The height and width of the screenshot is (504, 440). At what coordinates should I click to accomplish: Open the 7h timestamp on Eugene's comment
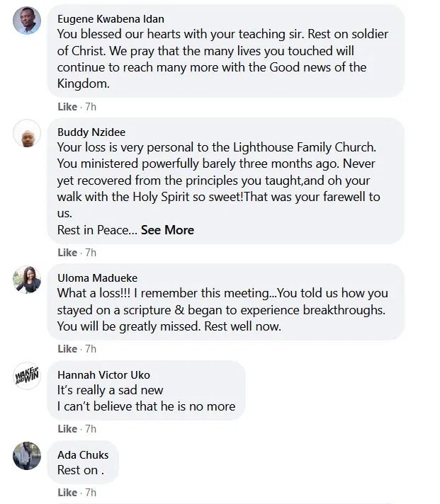pyautogui.click(x=91, y=107)
